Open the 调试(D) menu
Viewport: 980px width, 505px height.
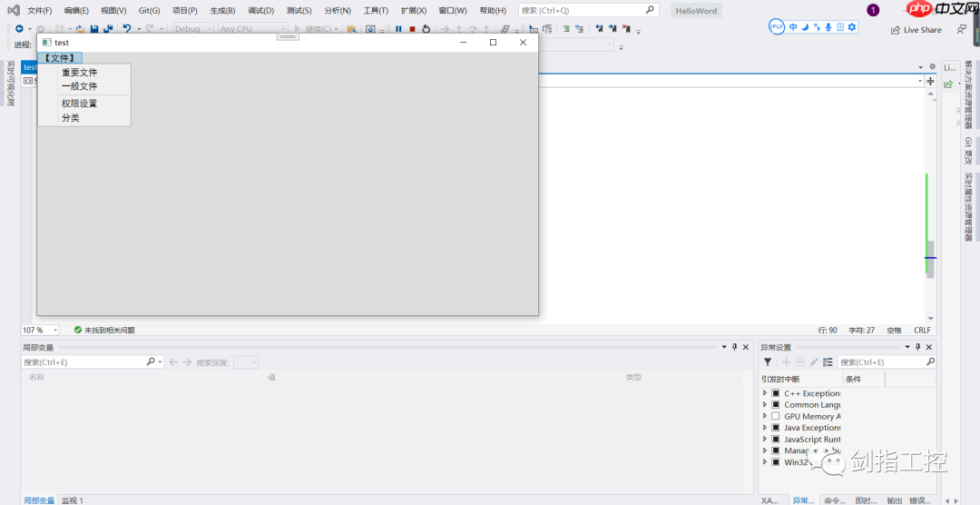(260, 11)
